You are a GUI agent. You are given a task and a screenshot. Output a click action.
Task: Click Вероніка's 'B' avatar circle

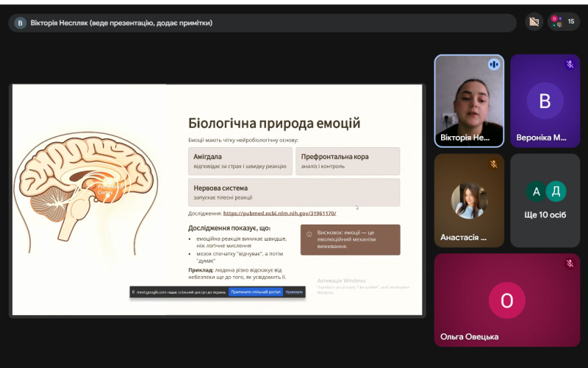[545, 101]
